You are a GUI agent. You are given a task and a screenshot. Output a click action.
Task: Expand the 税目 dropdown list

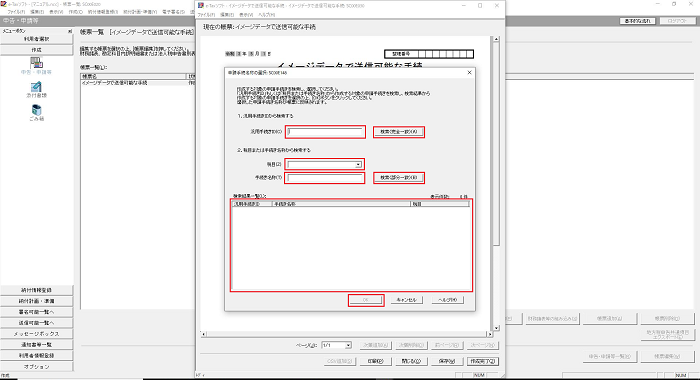(x=358, y=165)
